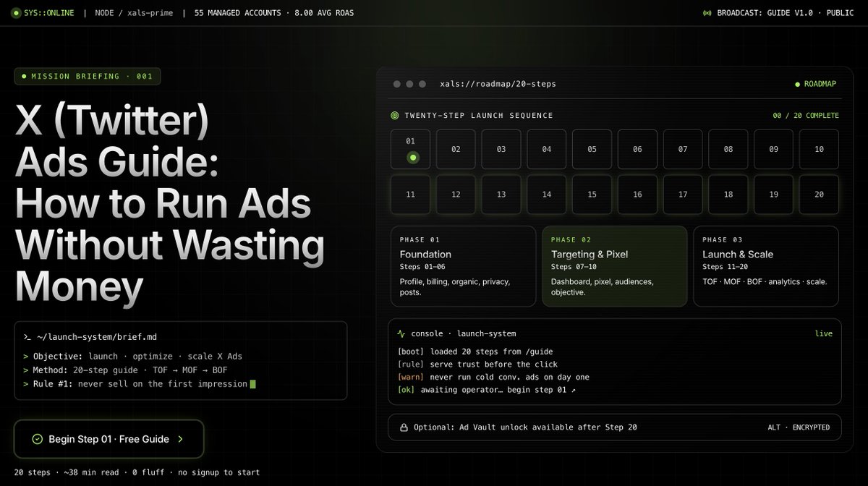Click NODE / xals-prime in top bar
The height and width of the screenshot is (486, 868).
click(133, 12)
